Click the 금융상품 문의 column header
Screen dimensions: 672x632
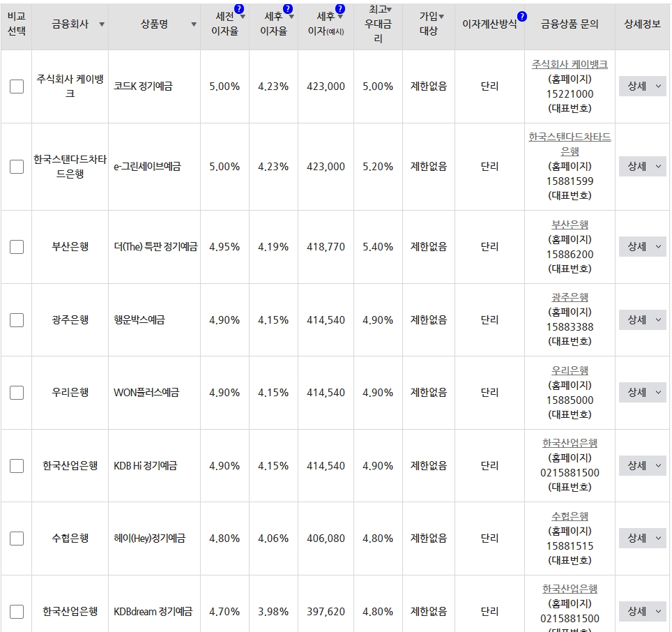pos(570,24)
